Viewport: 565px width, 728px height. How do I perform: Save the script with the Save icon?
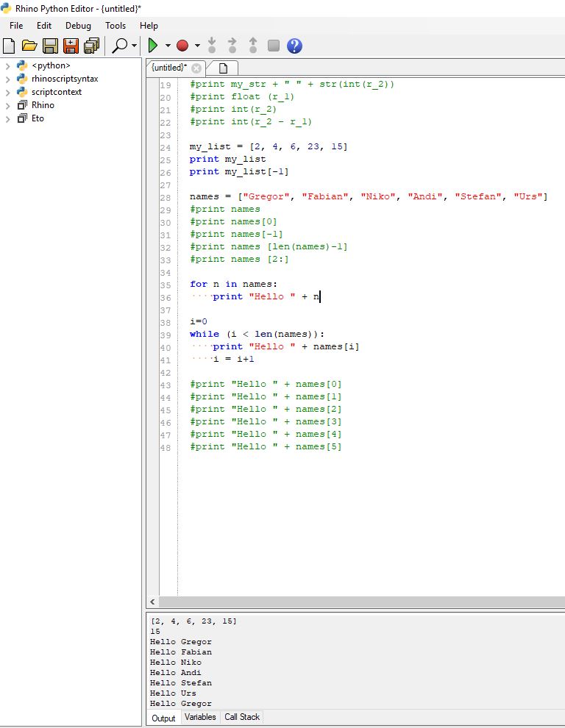tap(50, 46)
